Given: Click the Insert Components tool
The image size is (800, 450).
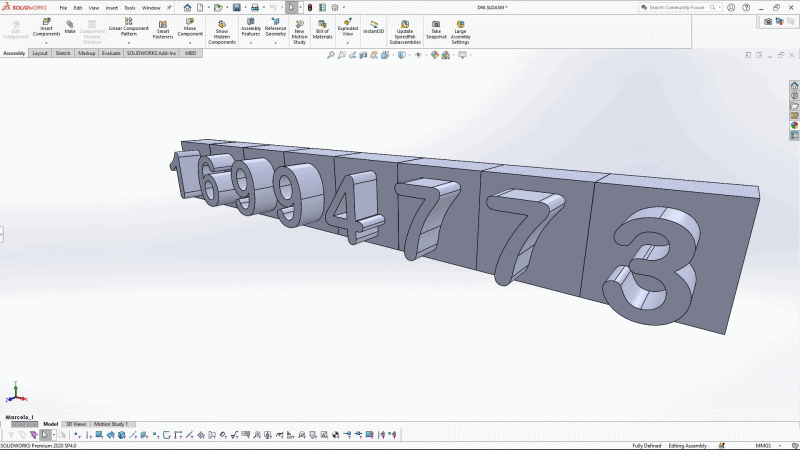Looking at the screenshot, I should coord(46,28).
